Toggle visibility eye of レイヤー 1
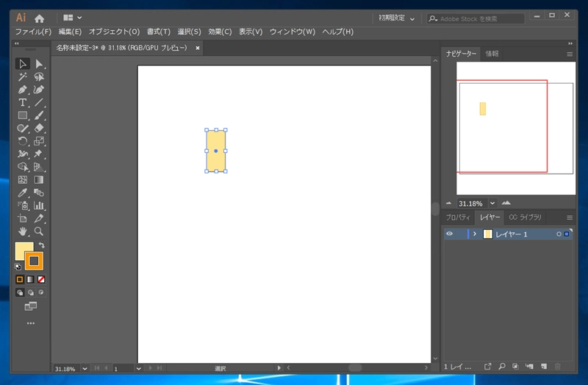 tap(449, 234)
